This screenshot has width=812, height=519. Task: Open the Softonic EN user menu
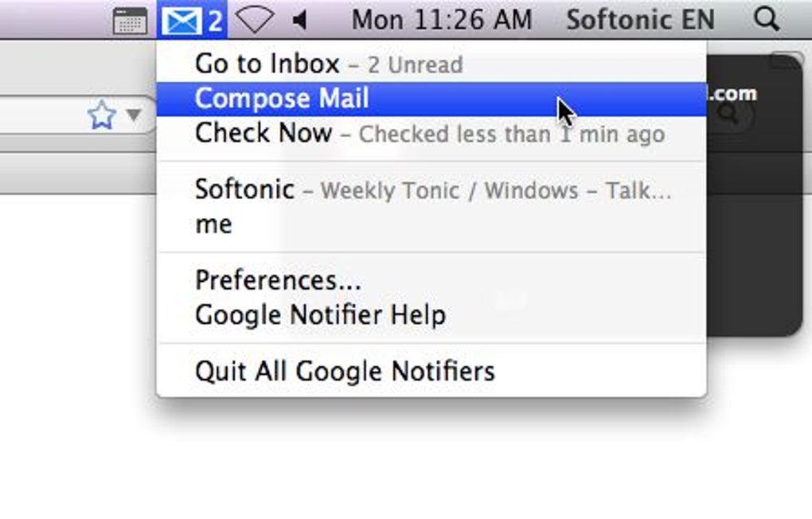640,20
